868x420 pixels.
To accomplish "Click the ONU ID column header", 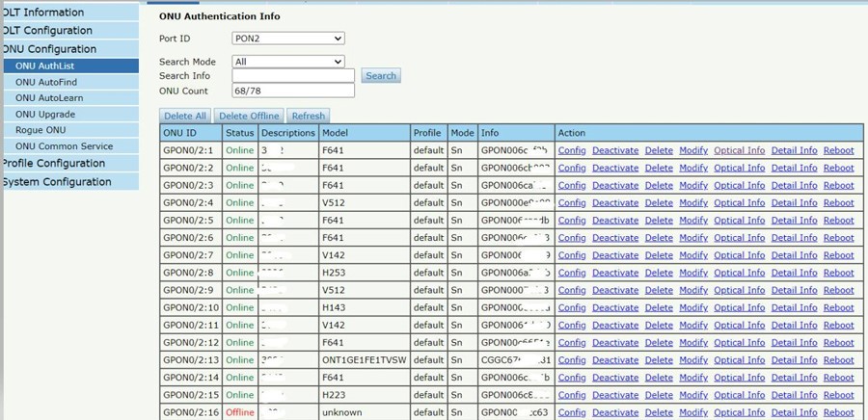I will pyautogui.click(x=191, y=133).
